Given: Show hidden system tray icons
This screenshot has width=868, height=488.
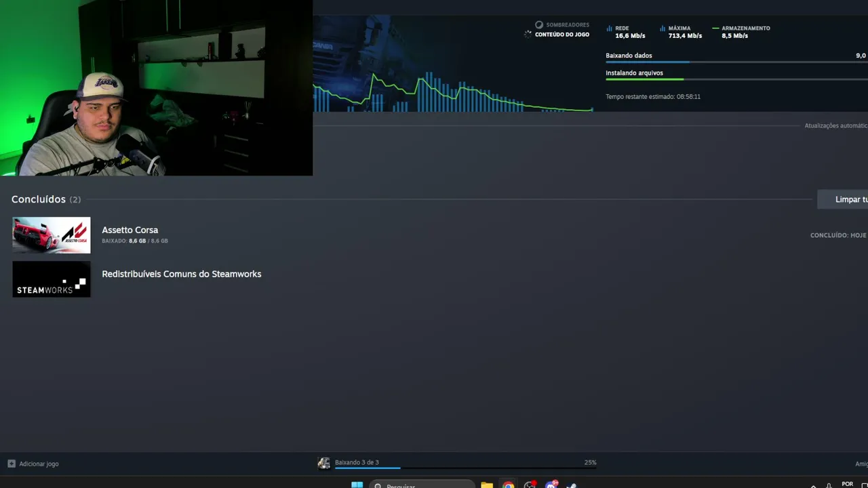Looking at the screenshot, I should (813, 485).
